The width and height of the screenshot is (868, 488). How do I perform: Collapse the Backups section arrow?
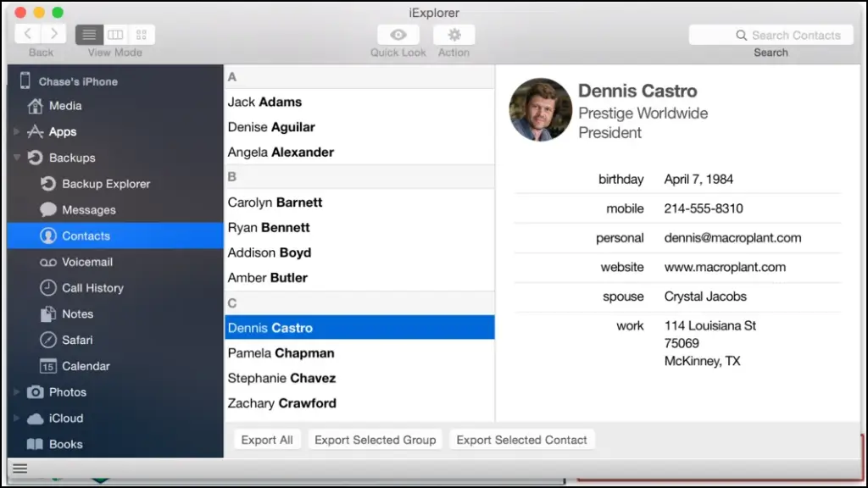point(17,158)
